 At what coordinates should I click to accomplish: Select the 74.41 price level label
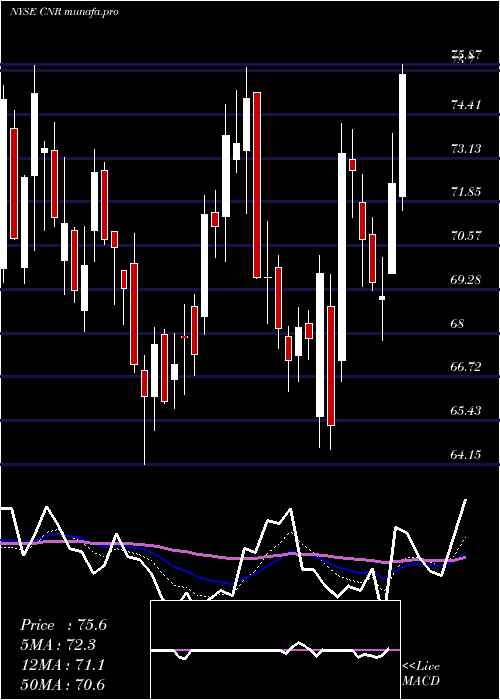(x=466, y=105)
